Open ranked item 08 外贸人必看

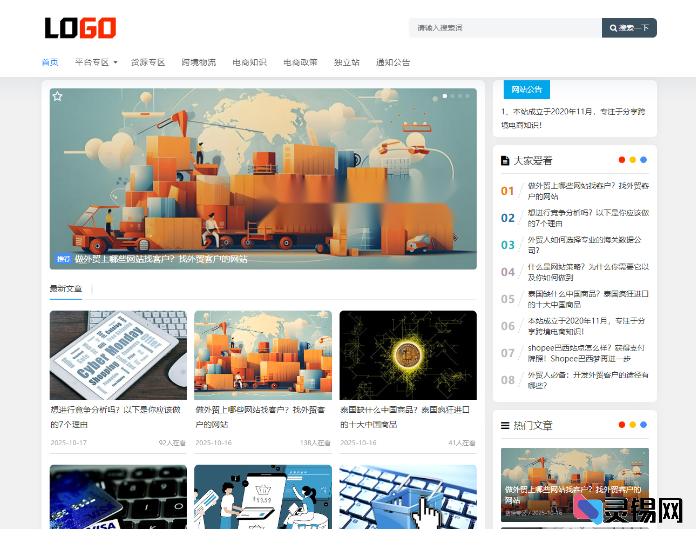tap(588, 380)
